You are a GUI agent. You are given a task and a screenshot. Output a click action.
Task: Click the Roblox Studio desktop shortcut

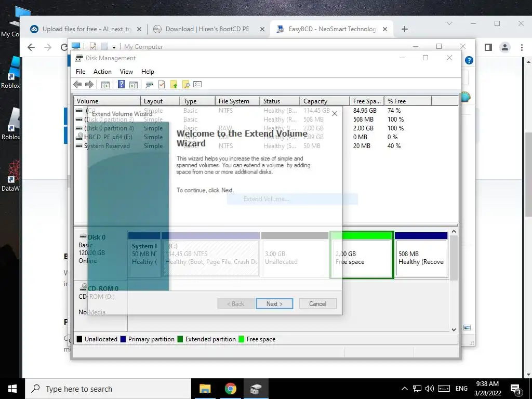click(x=11, y=124)
